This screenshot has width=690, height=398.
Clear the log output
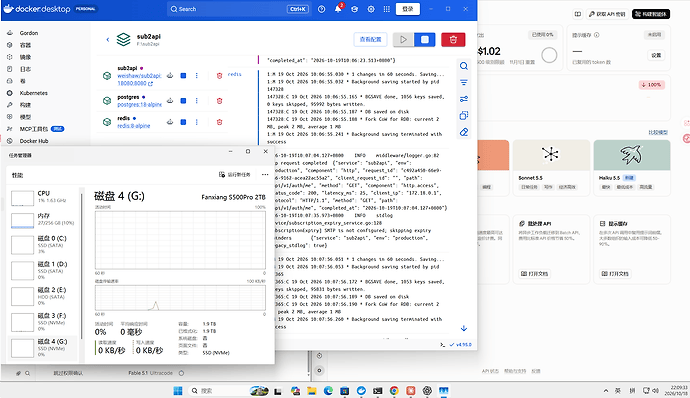tap(464, 132)
